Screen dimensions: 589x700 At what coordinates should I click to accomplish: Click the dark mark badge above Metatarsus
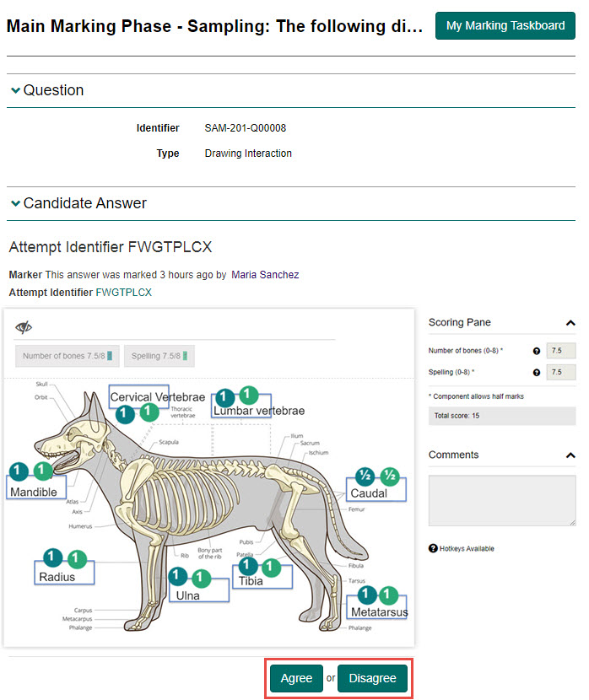365,594
